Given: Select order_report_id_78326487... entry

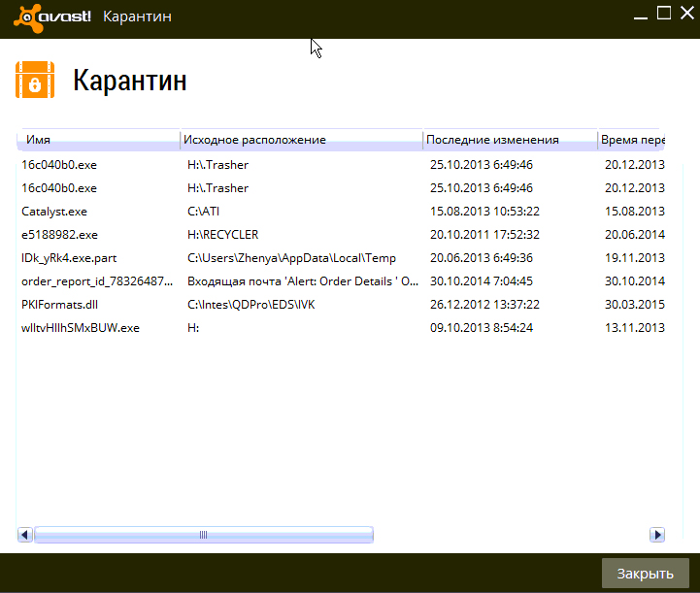Looking at the screenshot, I should click(97, 281).
